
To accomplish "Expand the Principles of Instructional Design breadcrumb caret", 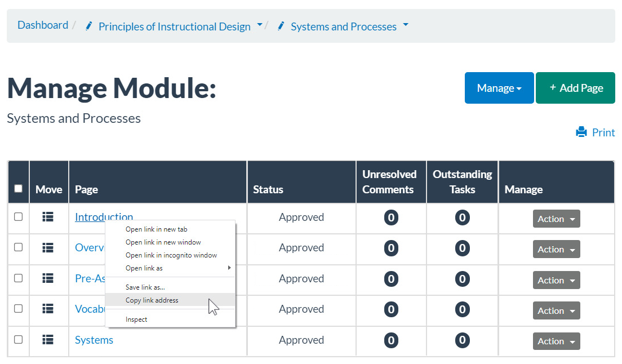I will click(x=260, y=25).
